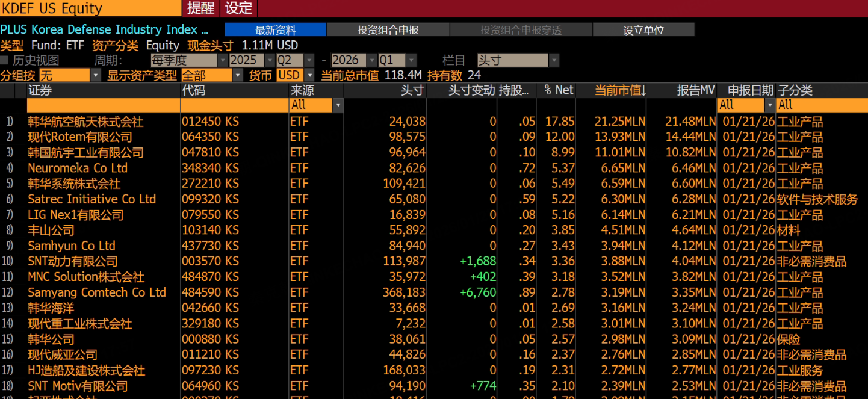This screenshot has height=399, width=868.
Task: Toggle the 历史视图 checkbox
Action: 4,60
